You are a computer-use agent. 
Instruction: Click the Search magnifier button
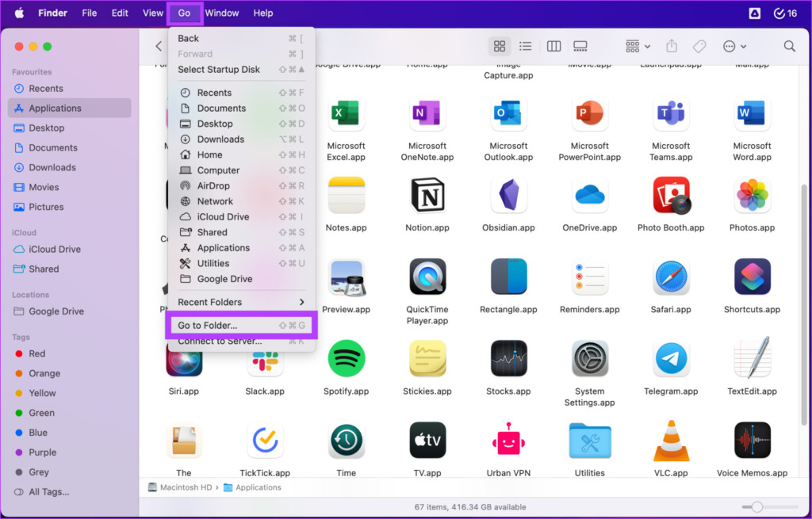coord(789,47)
